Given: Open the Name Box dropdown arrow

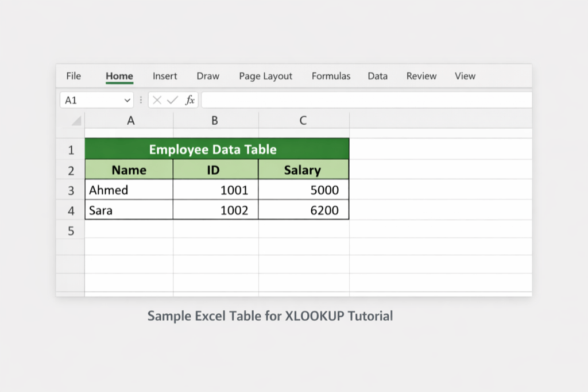Looking at the screenshot, I should pyautogui.click(x=127, y=99).
